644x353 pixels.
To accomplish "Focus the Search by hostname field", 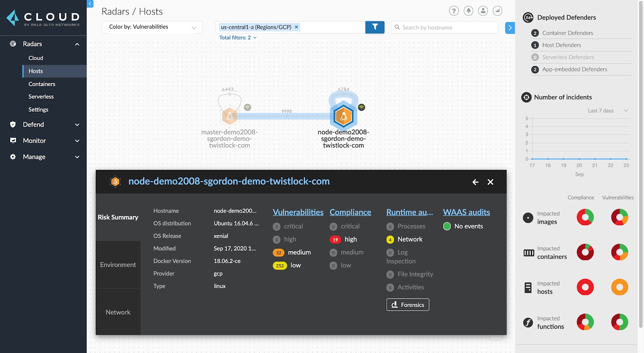I will [x=444, y=27].
